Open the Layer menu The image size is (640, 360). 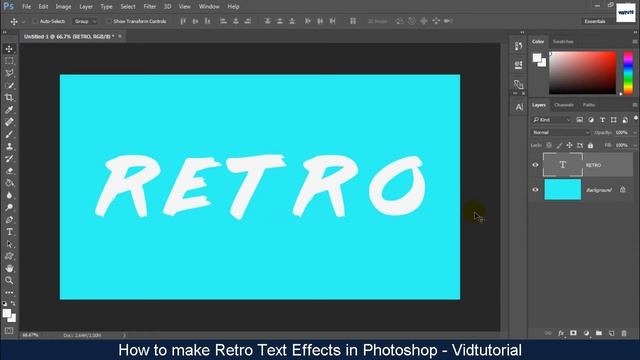pyautogui.click(x=86, y=7)
